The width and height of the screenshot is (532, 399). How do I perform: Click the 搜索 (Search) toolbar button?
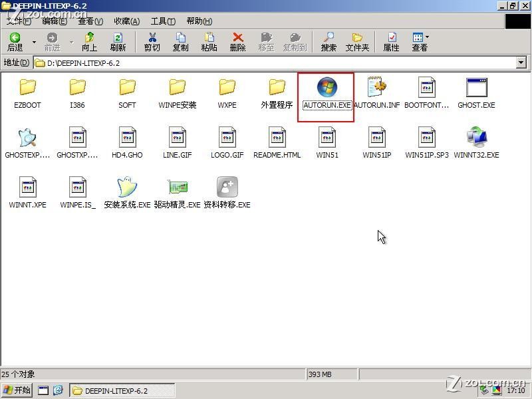(329, 42)
